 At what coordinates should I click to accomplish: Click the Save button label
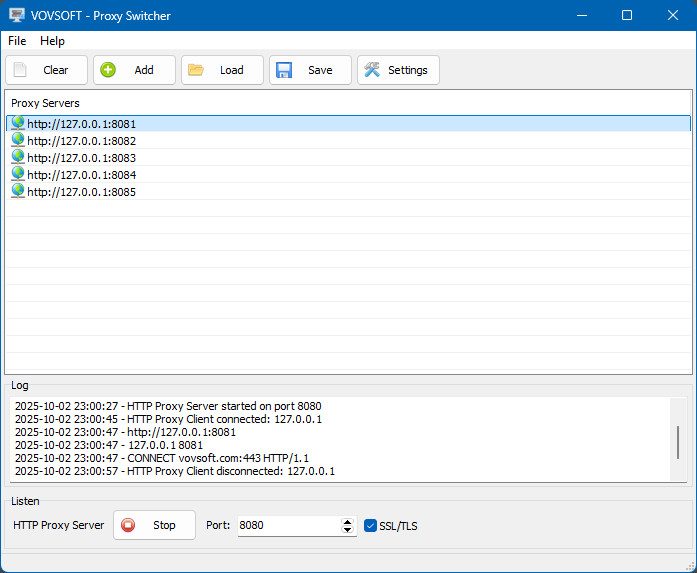320,70
